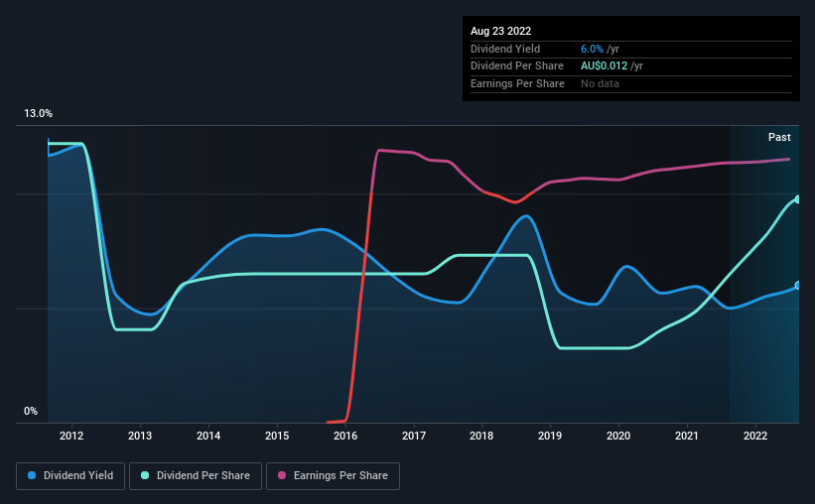Click the 0% y-axis label
Screen dimensions: 815x504
(31, 412)
